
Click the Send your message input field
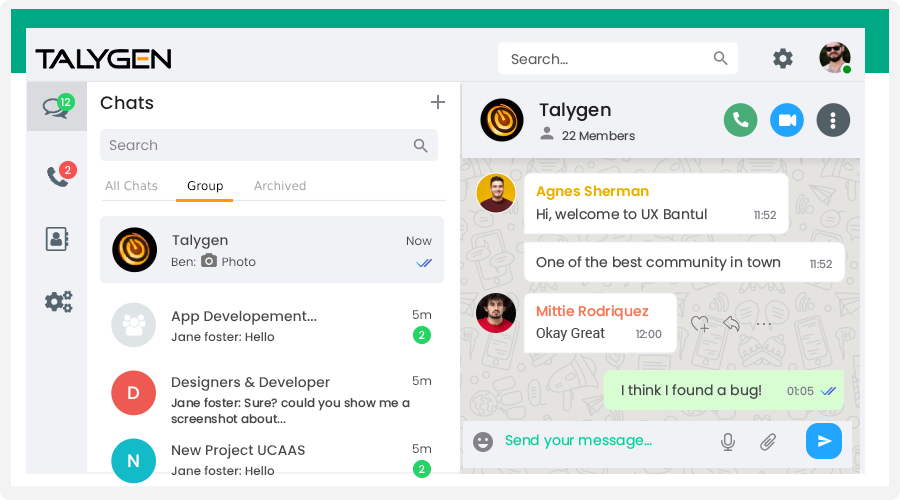click(600, 441)
